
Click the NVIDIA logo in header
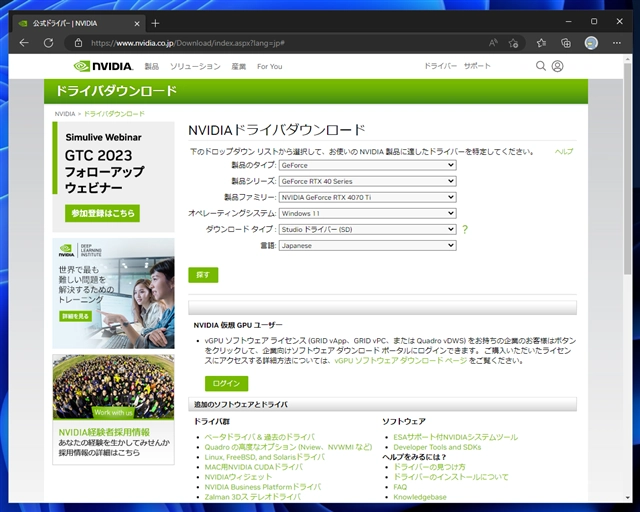click(x=103, y=66)
